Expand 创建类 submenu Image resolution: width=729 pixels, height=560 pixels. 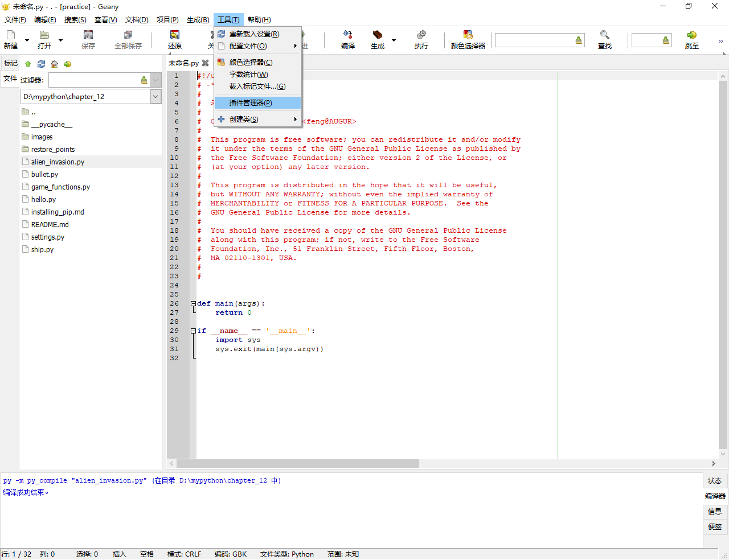point(257,120)
